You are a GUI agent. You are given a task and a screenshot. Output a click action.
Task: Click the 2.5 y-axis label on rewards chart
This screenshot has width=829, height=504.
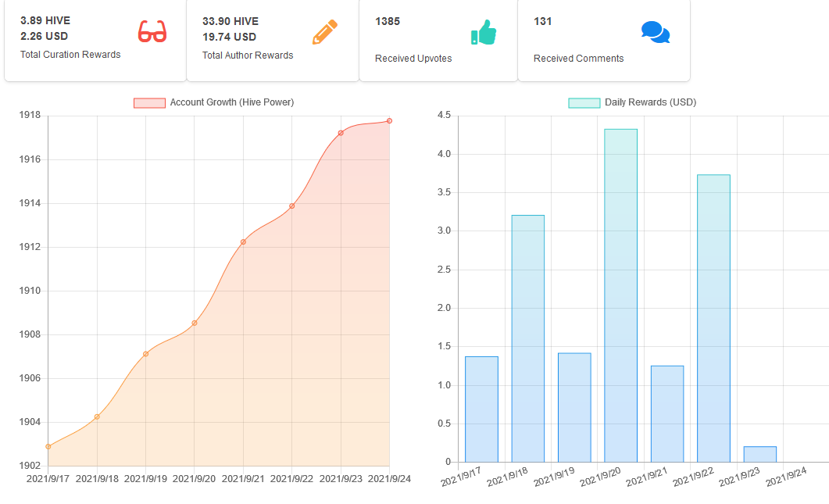[444, 269]
